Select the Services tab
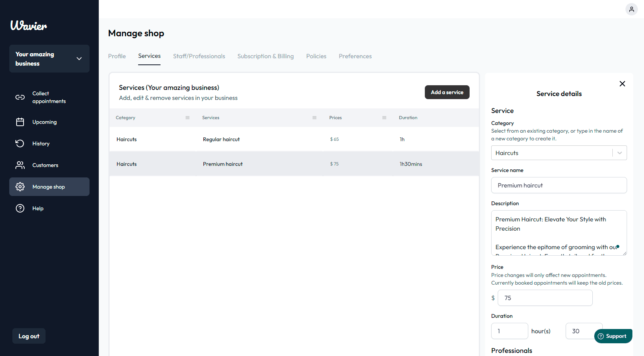 coord(149,56)
